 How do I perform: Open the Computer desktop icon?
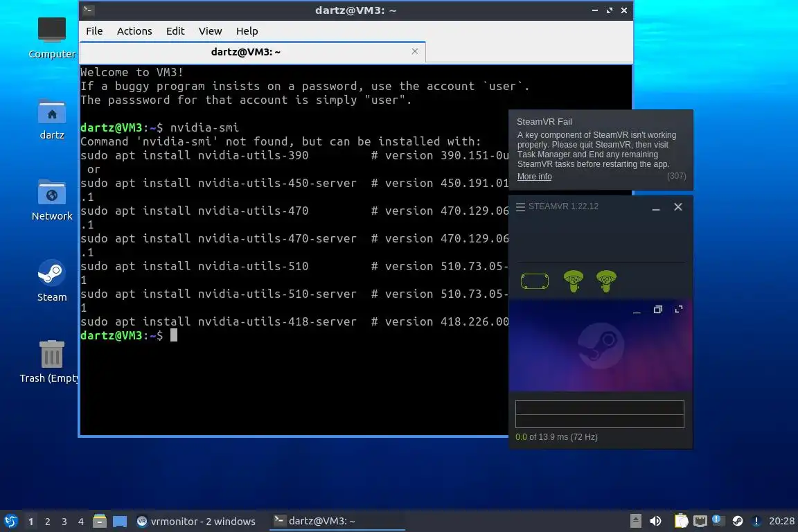(x=51, y=37)
